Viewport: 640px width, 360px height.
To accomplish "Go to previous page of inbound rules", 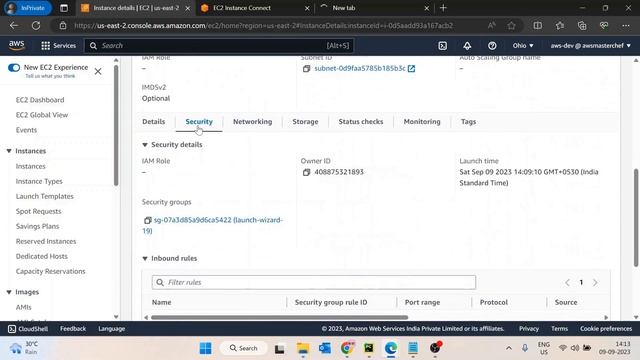I will [567, 282].
